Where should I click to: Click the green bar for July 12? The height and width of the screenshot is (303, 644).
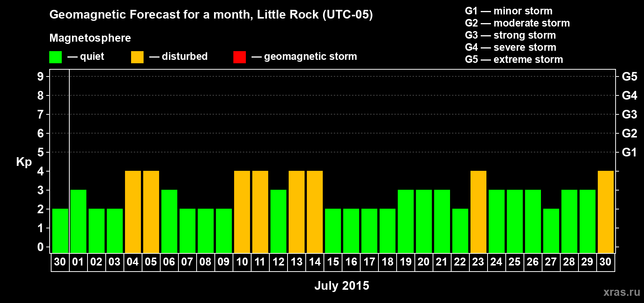click(278, 221)
